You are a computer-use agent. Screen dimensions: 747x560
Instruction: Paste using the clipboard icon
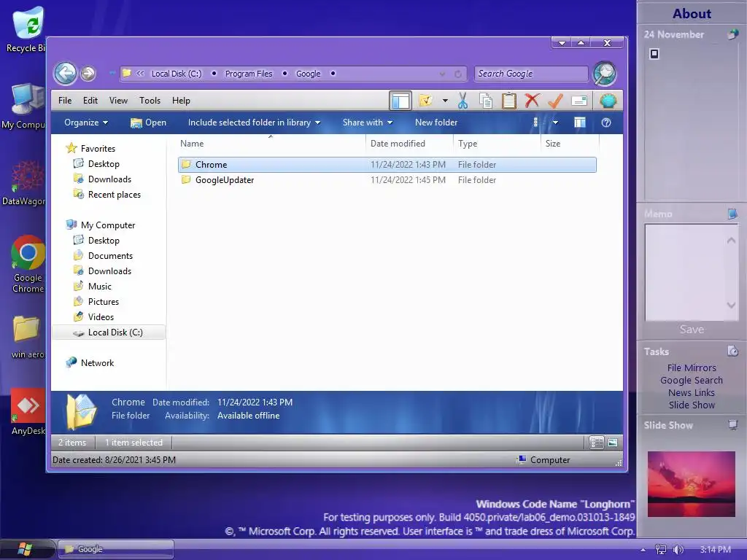(508, 101)
